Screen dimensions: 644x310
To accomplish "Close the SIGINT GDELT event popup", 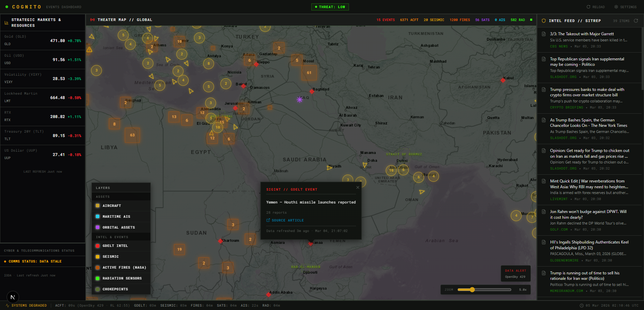I will tap(358, 187).
